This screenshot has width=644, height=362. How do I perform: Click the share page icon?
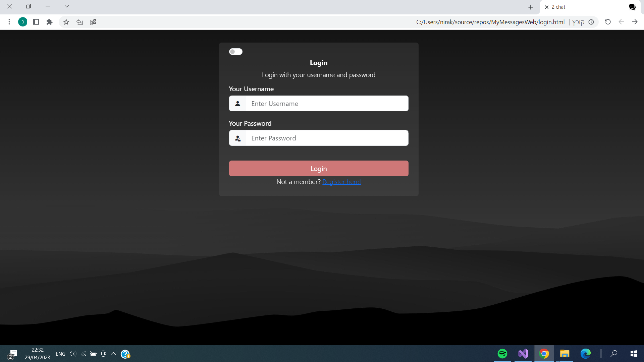point(79,22)
